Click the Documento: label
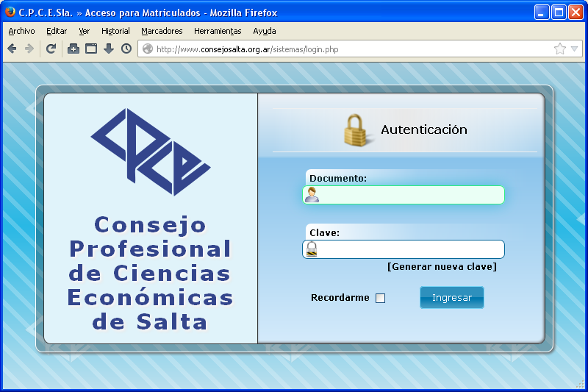588x392 pixels. click(338, 178)
